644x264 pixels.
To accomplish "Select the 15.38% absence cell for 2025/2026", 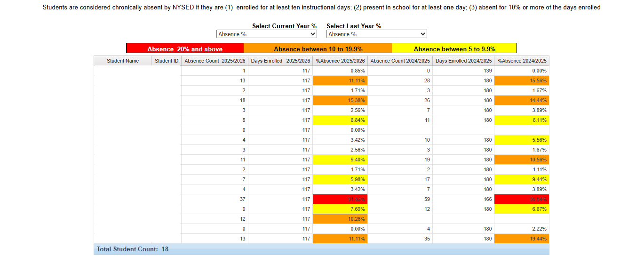I will pyautogui.click(x=340, y=100).
